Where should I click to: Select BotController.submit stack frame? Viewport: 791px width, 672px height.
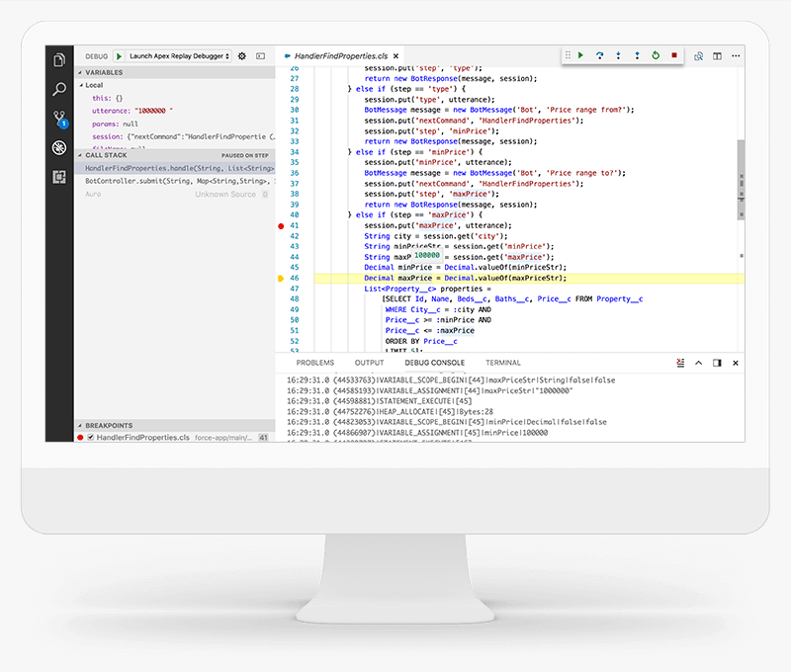click(x=175, y=181)
